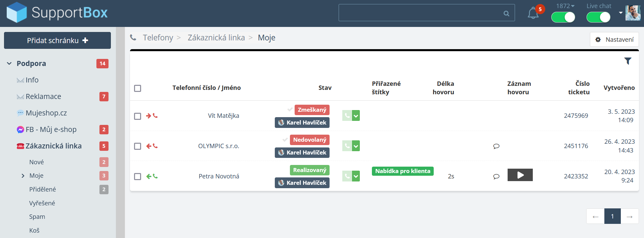
Task: Play the Petra Novotná call recording
Action: click(x=520, y=175)
